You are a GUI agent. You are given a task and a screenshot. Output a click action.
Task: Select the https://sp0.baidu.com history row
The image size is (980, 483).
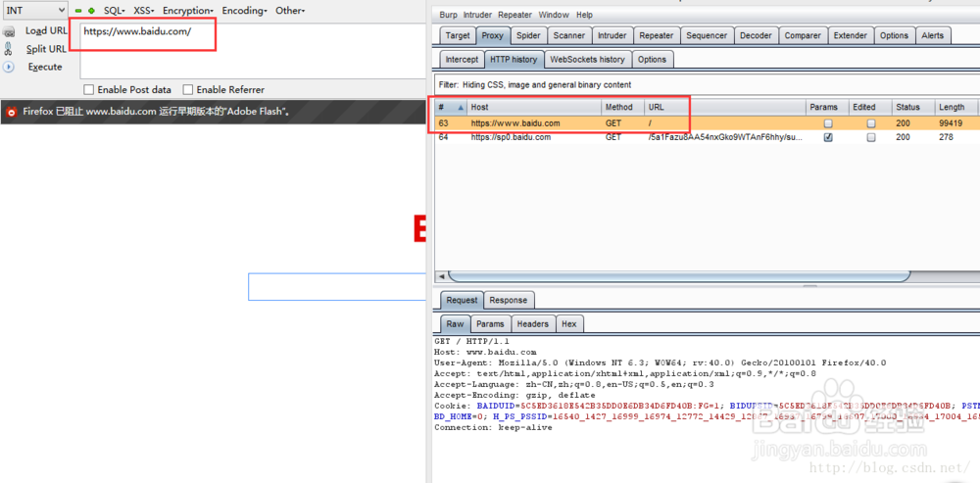click(708, 137)
